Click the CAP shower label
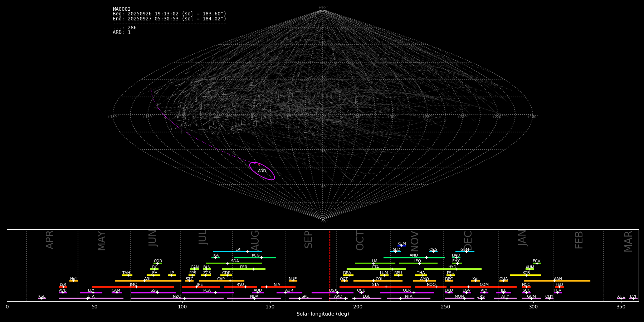 221,279
